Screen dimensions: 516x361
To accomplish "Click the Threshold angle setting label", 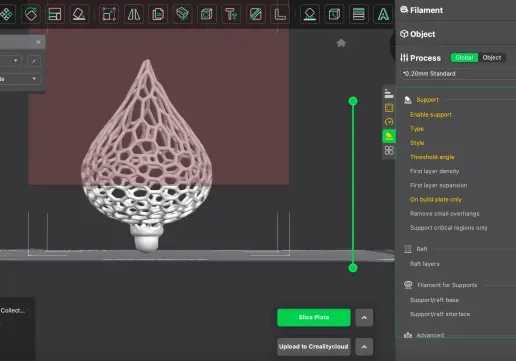I will [432, 157].
